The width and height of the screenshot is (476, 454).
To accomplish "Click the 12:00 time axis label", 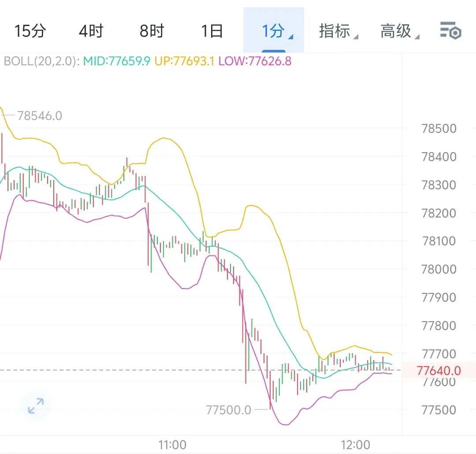I will click(x=356, y=445).
